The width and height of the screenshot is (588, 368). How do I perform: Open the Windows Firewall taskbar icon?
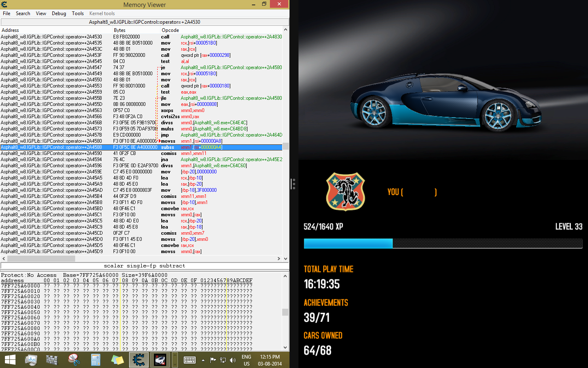51,360
